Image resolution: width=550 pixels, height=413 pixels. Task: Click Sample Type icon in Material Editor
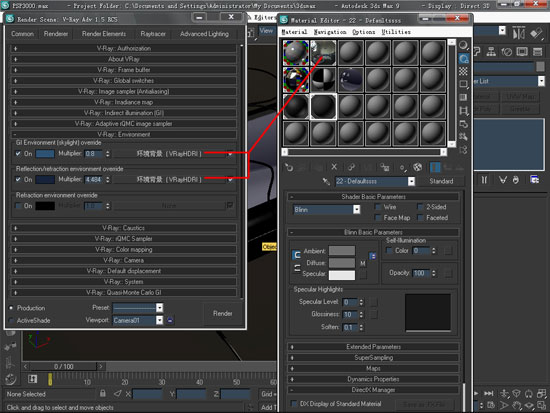click(463, 45)
